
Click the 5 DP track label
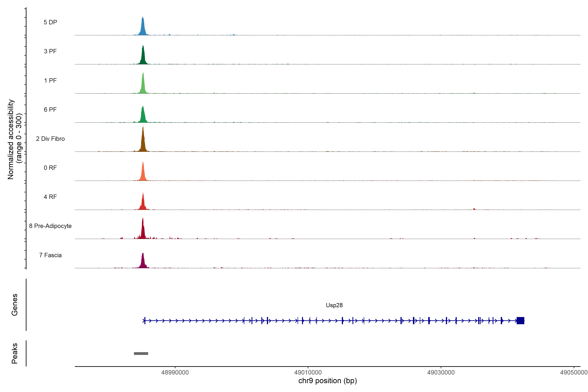pyautogui.click(x=50, y=22)
